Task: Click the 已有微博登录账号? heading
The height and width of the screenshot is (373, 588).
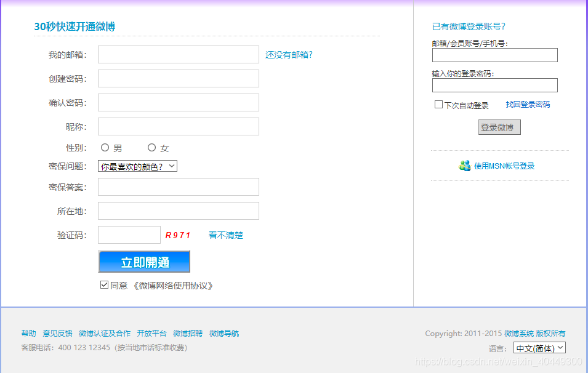Action: click(x=469, y=26)
